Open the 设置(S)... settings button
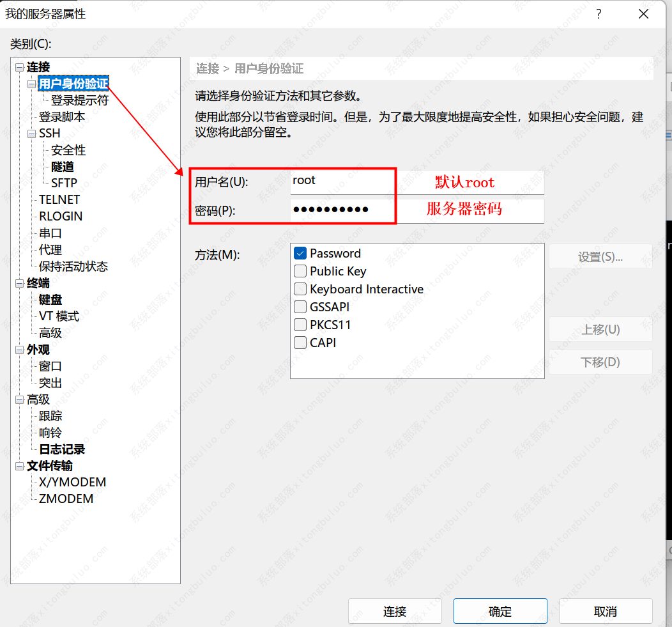 600,256
